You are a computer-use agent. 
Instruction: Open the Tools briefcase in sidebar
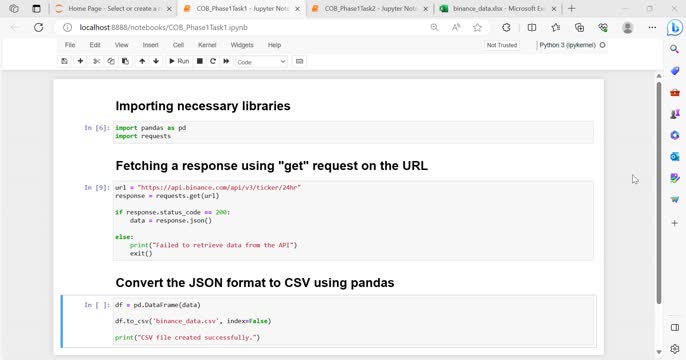[675, 92]
